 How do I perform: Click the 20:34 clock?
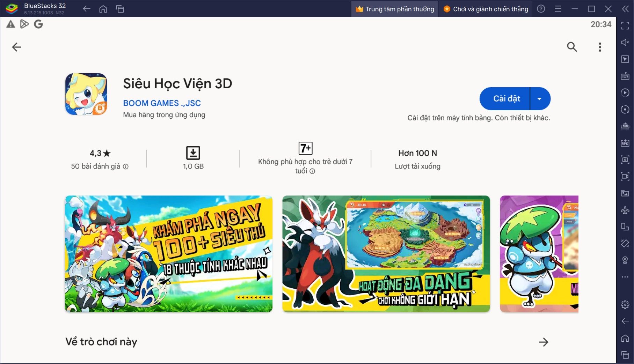point(601,24)
